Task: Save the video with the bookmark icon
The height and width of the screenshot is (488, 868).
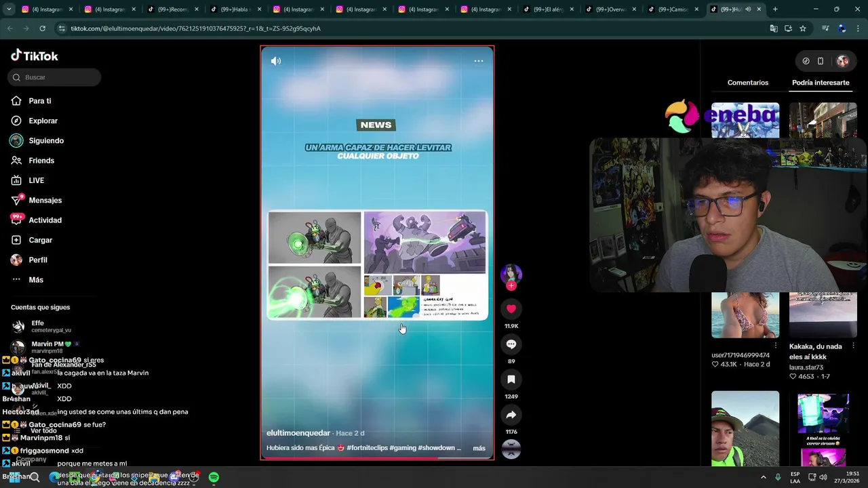Action: click(511, 380)
